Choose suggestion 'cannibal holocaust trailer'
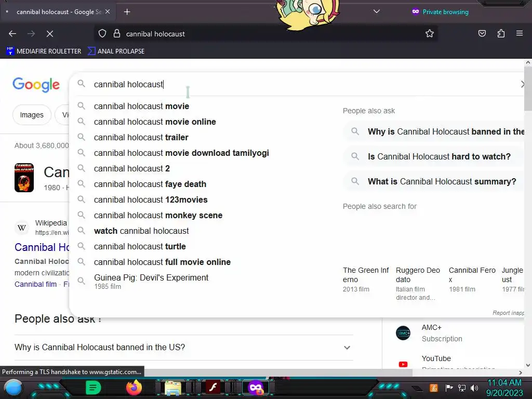Image resolution: width=532 pixels, height=399 pixels. [x=141, y=137]
